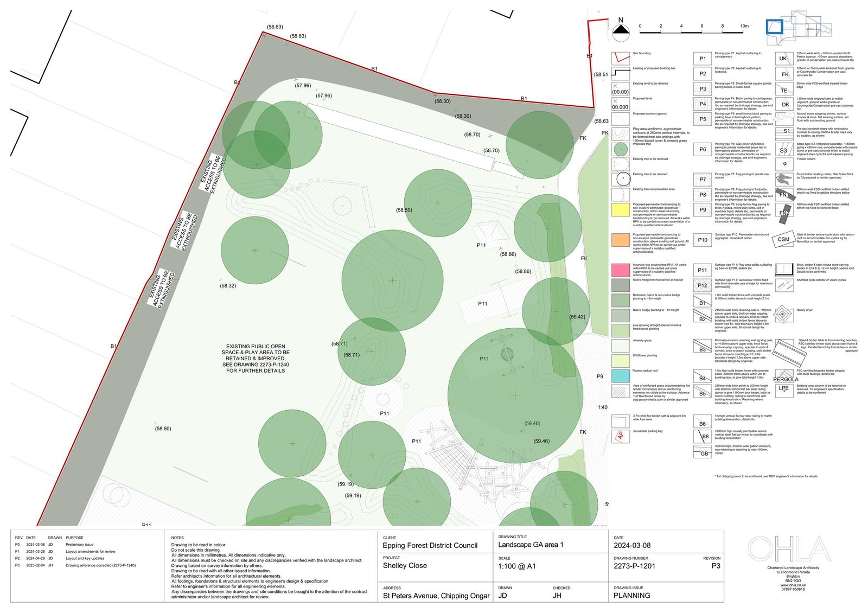Click the Accessible parking bay AP symbol
Screen dimensions: 868x613
tap(620, 436)
